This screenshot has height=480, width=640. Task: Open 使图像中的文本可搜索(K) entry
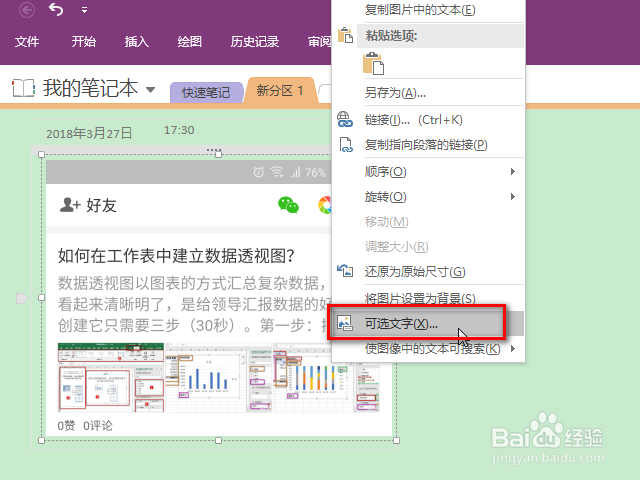pyautogui.click(x=432, y=349)
